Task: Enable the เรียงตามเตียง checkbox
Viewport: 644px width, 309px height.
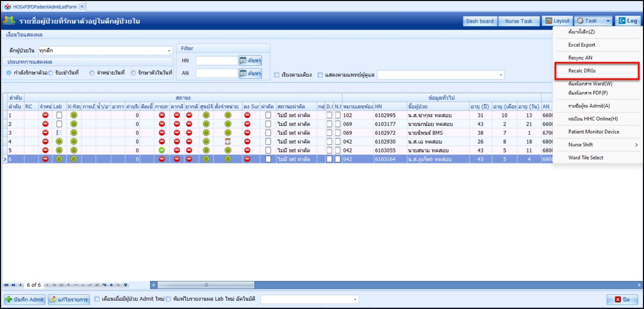Action: tap(277, 75)
